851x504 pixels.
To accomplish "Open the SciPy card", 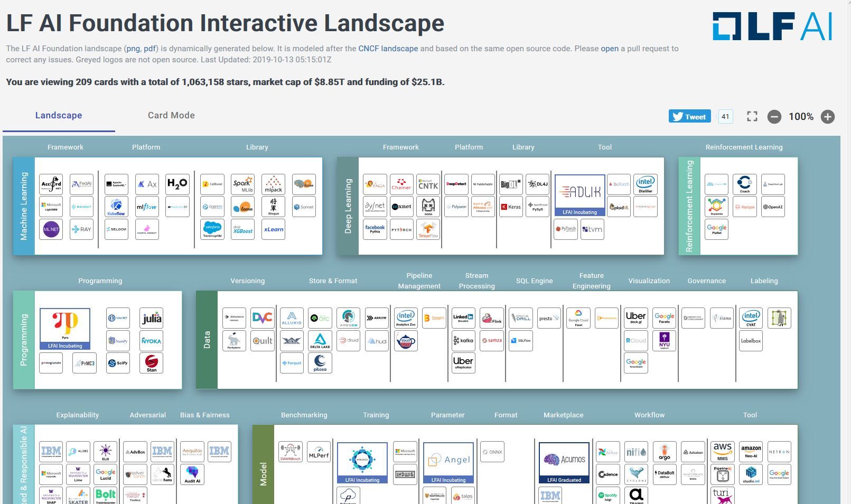I will pyautogui.click(x=118, y=363).
